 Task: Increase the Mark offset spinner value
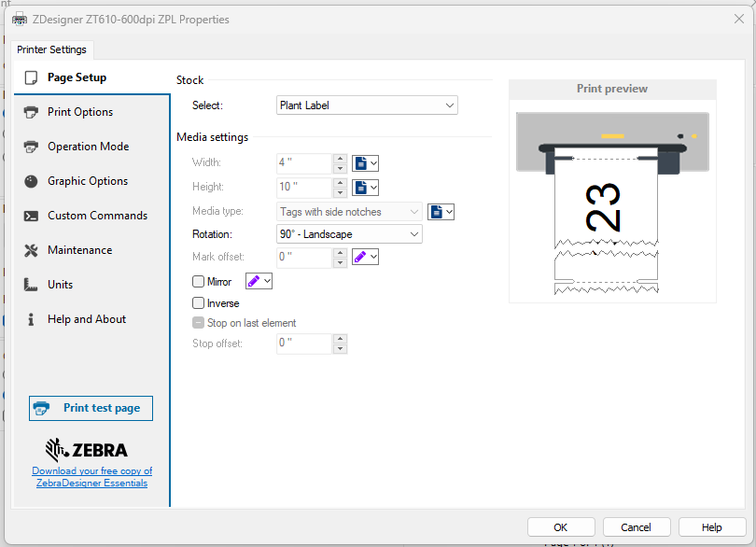coord(341,252)
